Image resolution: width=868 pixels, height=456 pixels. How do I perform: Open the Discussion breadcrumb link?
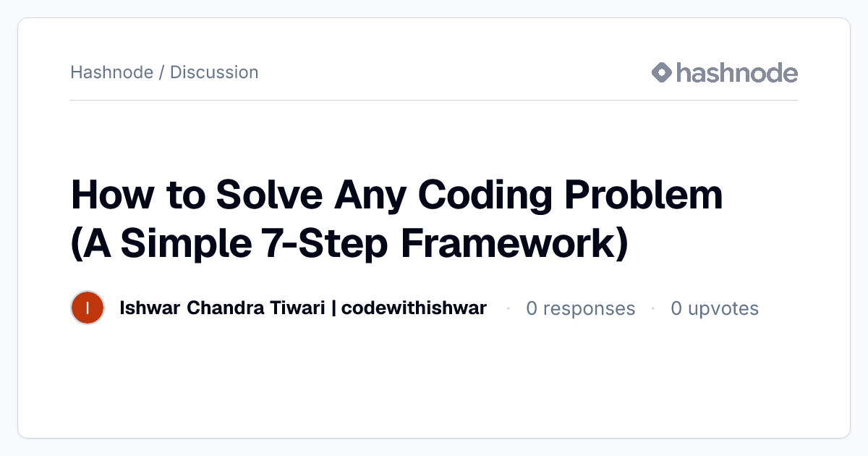click(x=214, y=72)
